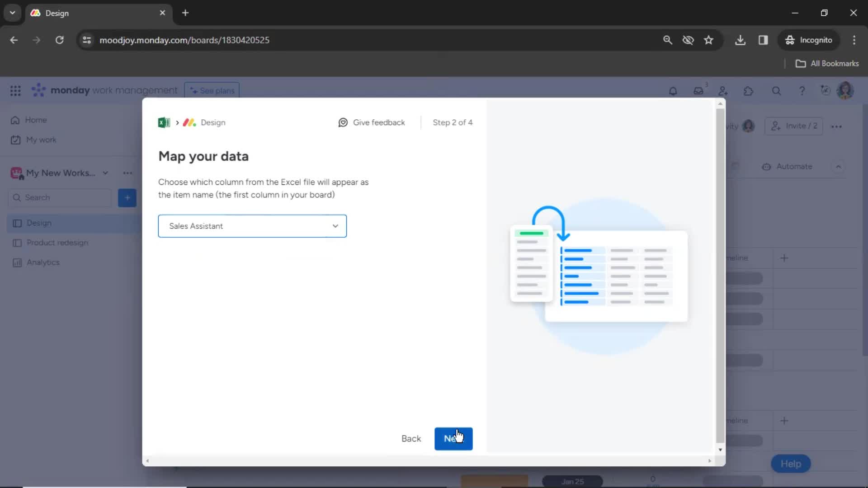The width and height of the screenshot is (868, 488).
Task: Add column plus in second group
Action: coord(784,421)
